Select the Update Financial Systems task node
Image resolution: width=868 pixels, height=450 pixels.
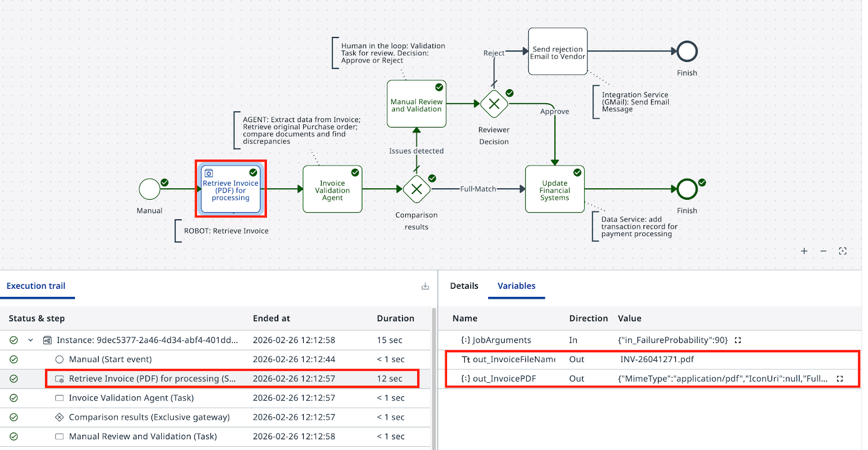[x=555, y=189]
